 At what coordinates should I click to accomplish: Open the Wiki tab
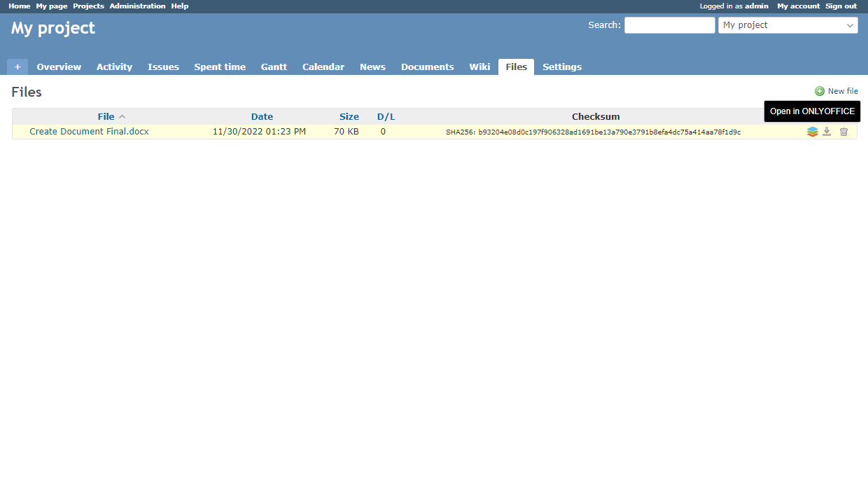[x=479, y=67]
